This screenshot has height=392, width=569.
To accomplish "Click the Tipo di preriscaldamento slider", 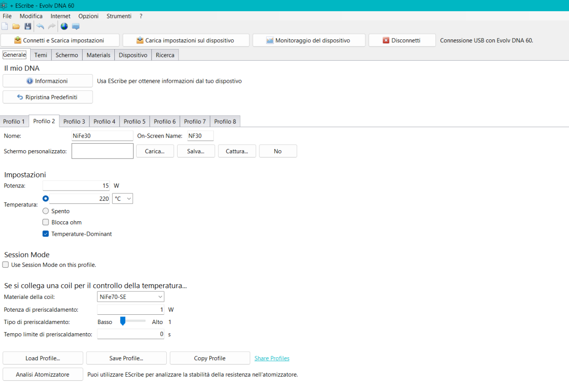I will tap(133, 321).
